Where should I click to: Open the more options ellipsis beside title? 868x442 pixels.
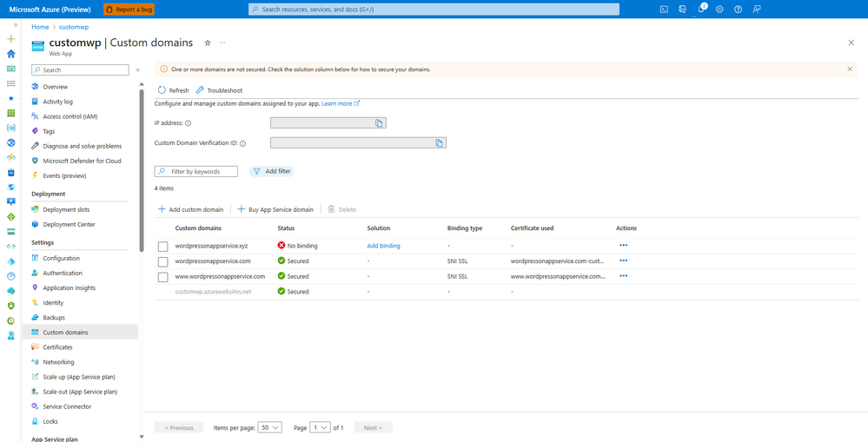click(222, 43)
